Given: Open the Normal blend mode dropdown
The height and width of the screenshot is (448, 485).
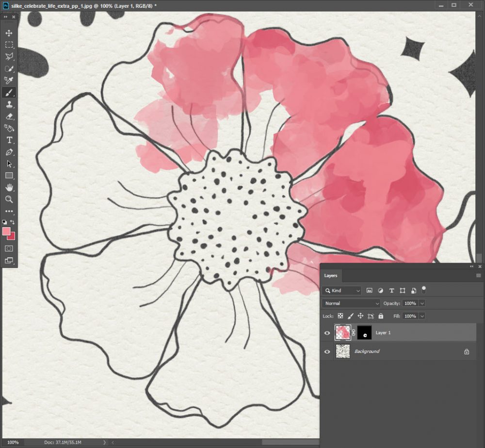Looking at the screenshot, I should pos(351,303).
